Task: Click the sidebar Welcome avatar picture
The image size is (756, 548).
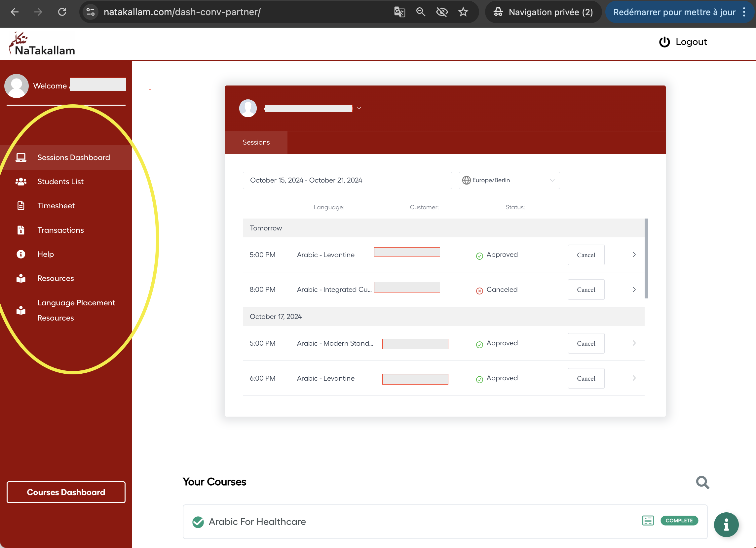Action: tap(16, 86)
